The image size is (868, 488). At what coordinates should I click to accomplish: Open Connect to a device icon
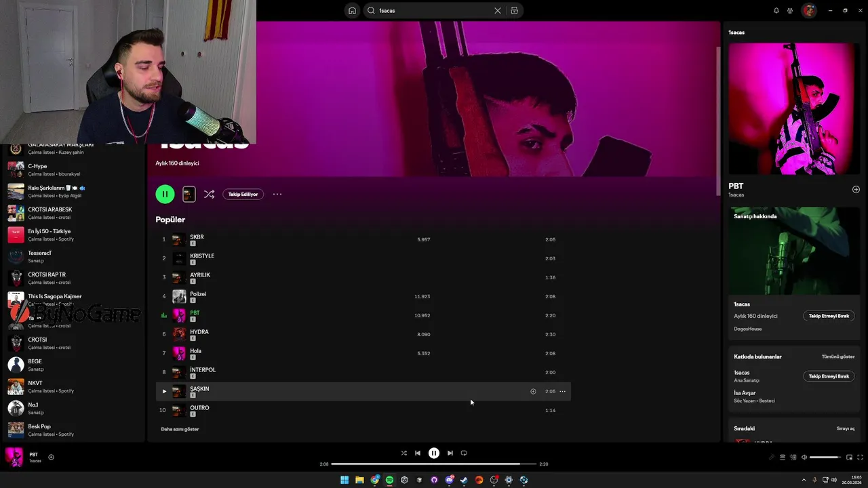click(793, 457)
